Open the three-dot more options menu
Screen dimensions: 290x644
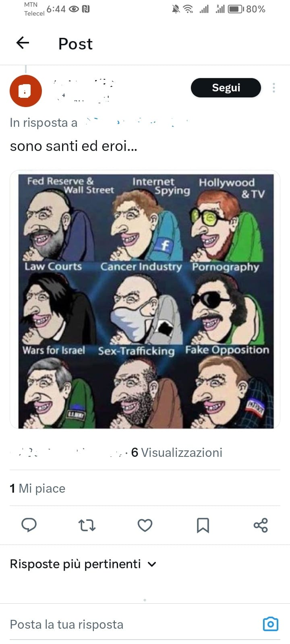[x=274, y=88]
